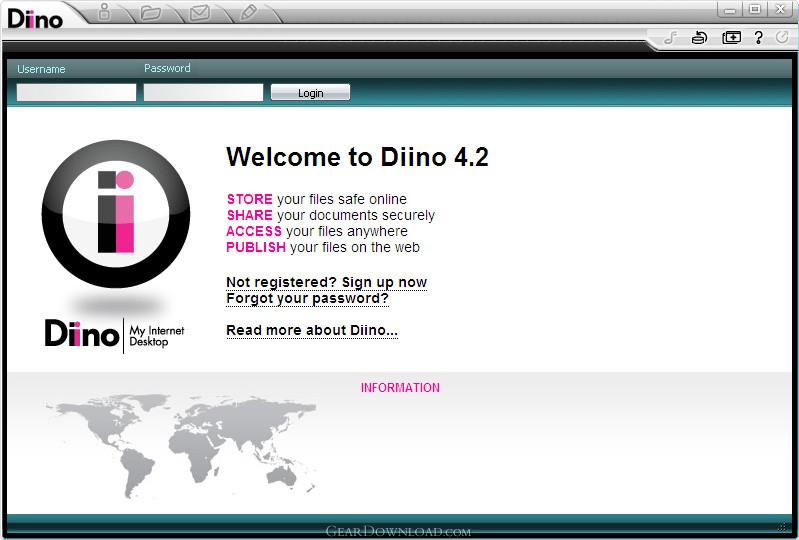This screenshot has height=540, width=799.
Task: Open the envelope messages tab
Action: [x=200, y=13]
